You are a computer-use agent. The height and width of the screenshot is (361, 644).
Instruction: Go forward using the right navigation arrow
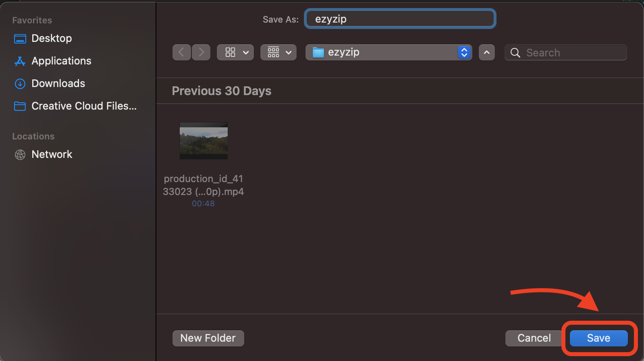pos(201,52)
